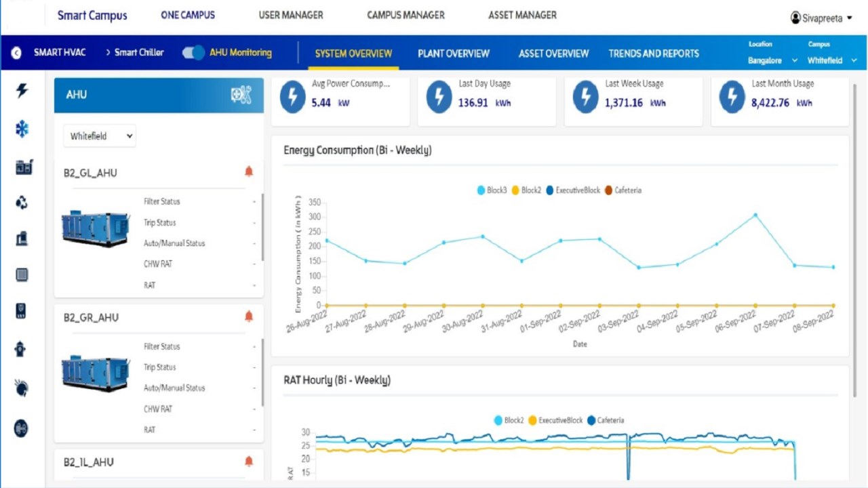This screenshot has width=868, height=488.
Task: Switch to the System Overview tab
Action: tap(353, 54)
